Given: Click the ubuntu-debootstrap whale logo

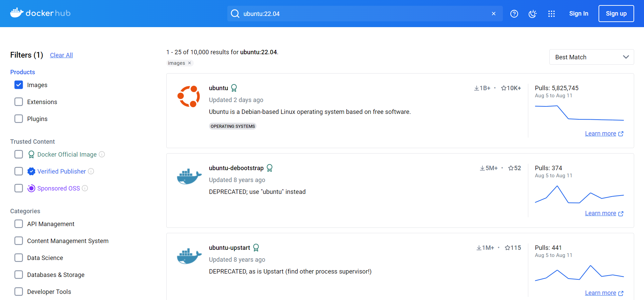Looking at the screenshot, I should click(x=189, y=176).
